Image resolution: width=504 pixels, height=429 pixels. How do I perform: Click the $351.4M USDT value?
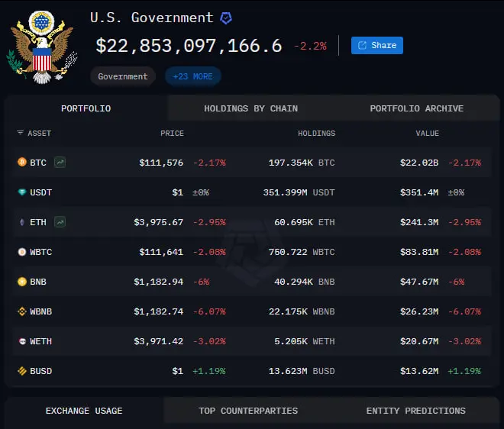tap(419, 192)
